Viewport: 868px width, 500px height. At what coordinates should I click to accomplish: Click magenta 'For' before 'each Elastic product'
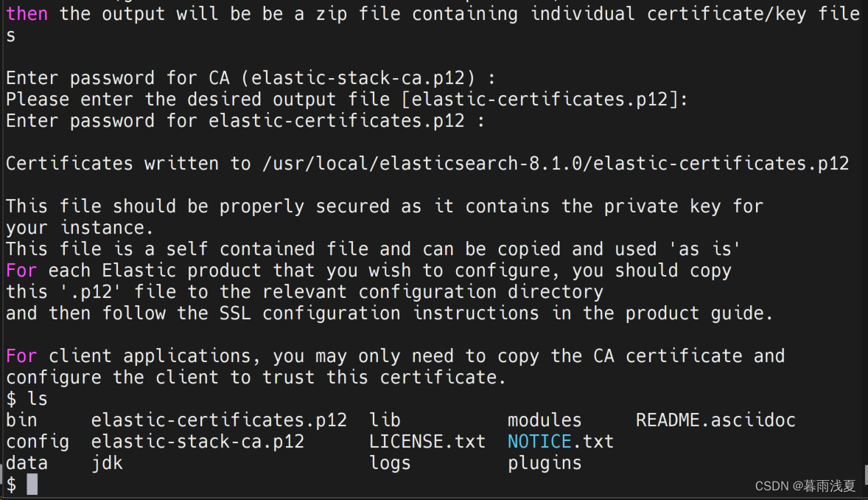[x=21, y=271]
